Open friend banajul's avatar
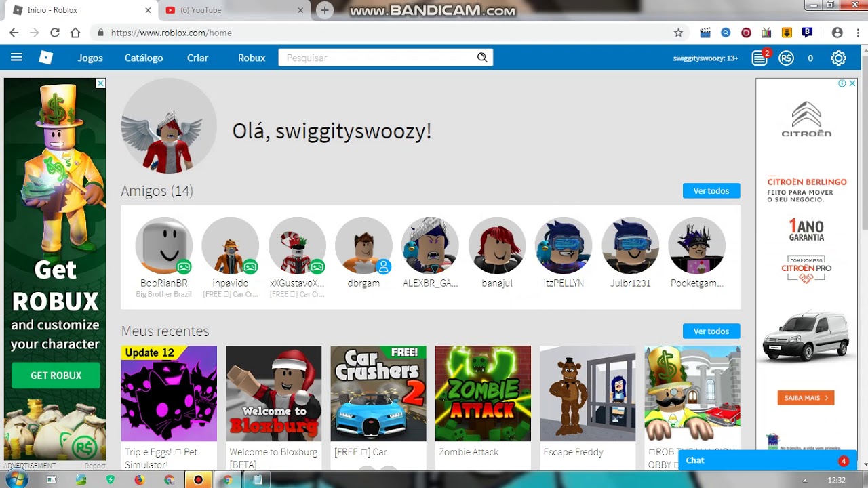Image resolution: width=868 pixels, height=488 pixels. tap(497, 245)
